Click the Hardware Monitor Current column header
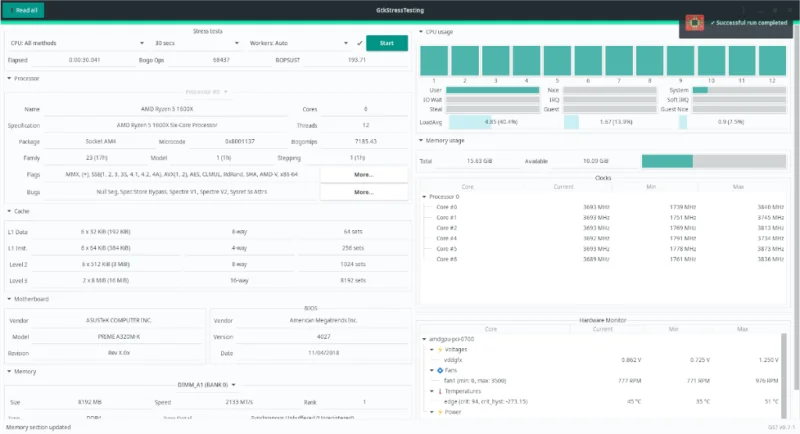This screenshot has width=800, height=434. (603, 329)
